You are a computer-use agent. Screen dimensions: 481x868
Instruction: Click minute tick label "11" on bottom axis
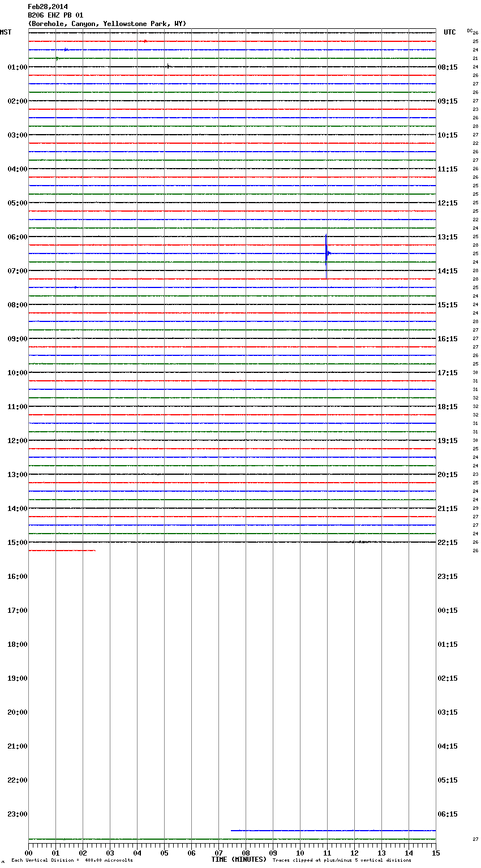click(x=327, y=853)
